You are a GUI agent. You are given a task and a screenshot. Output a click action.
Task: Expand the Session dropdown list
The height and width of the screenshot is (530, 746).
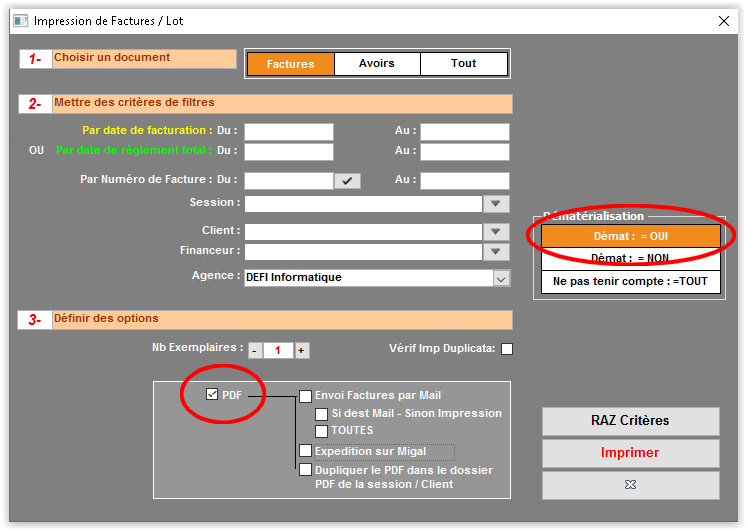(496, 204)
